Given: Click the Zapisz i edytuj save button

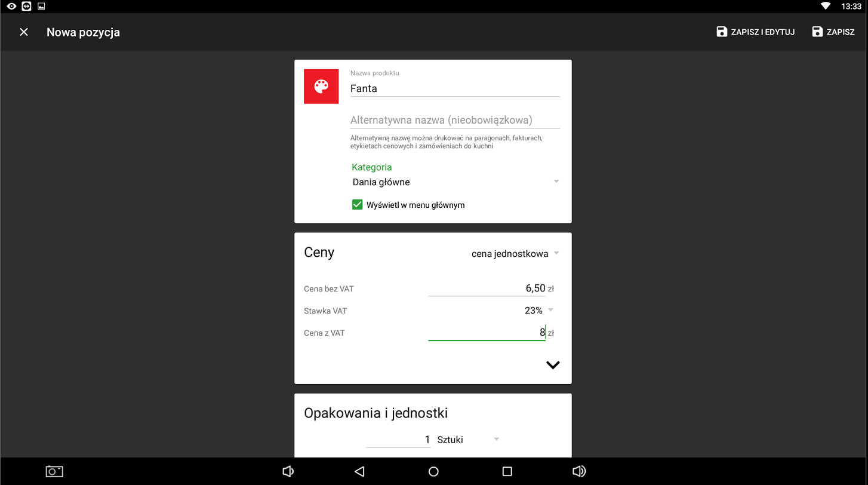Looking at the screenshot, I should click(x=755, y=32).
